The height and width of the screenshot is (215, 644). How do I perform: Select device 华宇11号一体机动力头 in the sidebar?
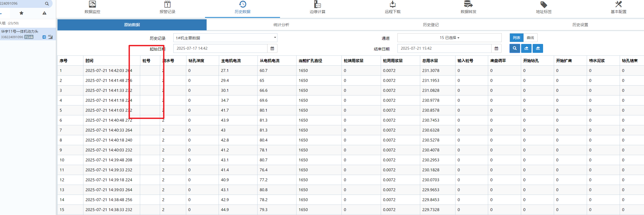[x=20, y=31]
